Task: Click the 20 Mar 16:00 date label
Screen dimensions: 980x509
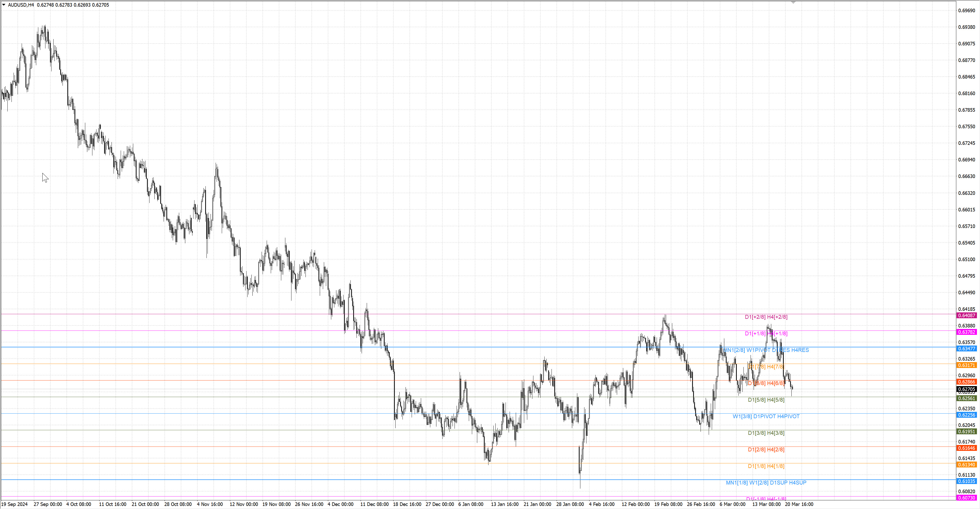Action: coord(799,504)
